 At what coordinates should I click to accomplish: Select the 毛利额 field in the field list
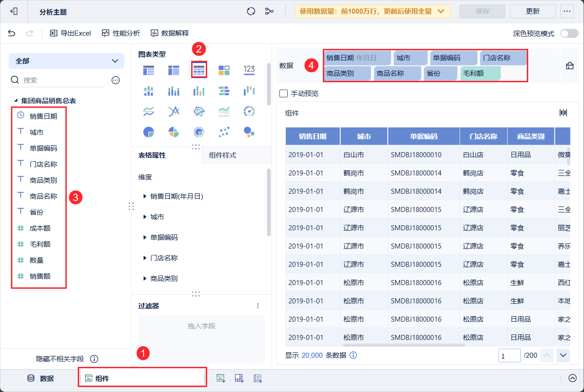click(39, 244)
